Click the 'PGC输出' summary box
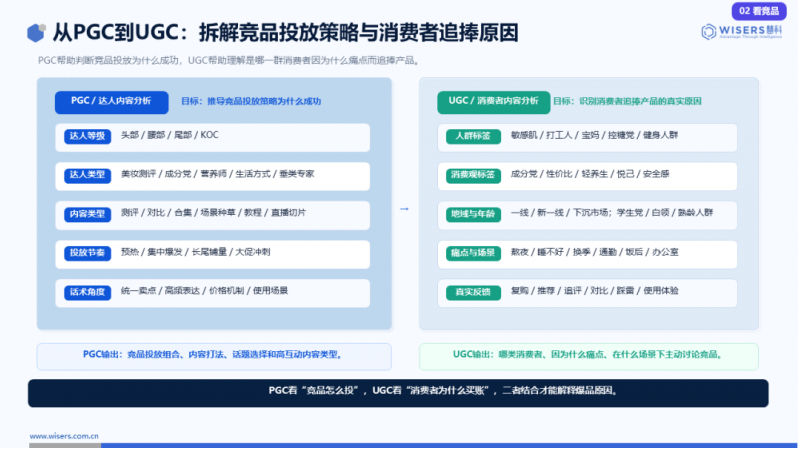This screenshot has width=800, height=451. coord(214,357)
